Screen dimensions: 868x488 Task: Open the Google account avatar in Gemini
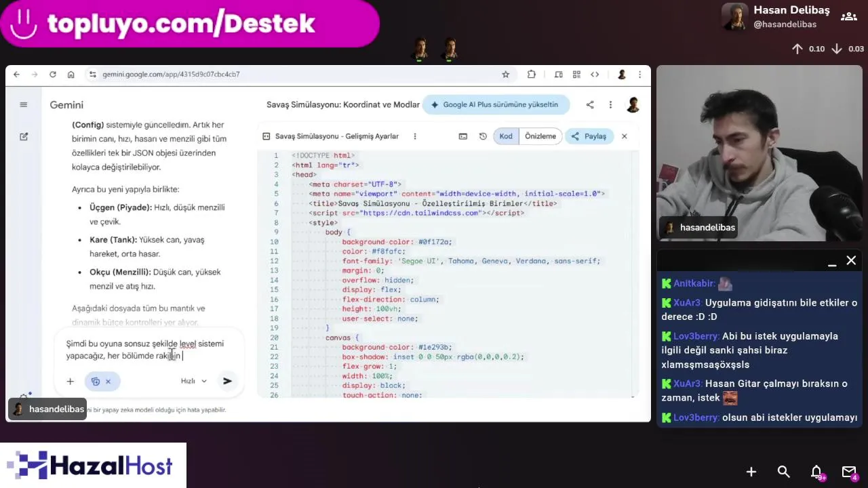tap(633, 105)
